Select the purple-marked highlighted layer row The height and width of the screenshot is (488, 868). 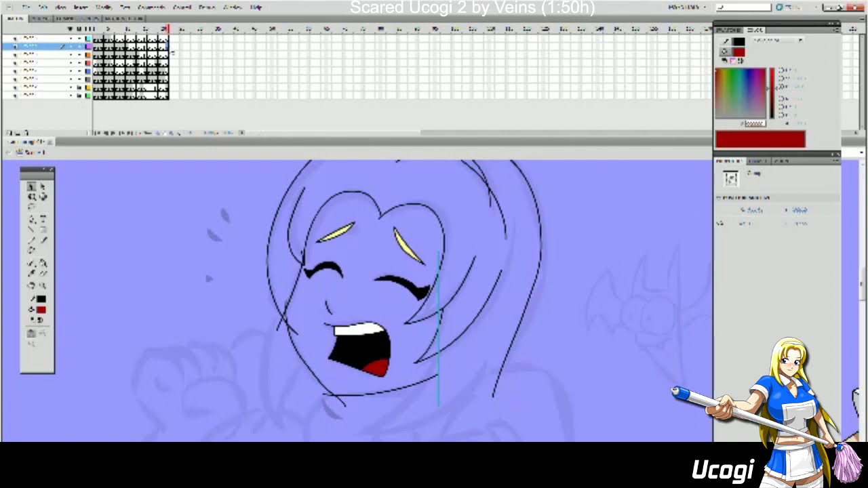(x=46, y=46)
